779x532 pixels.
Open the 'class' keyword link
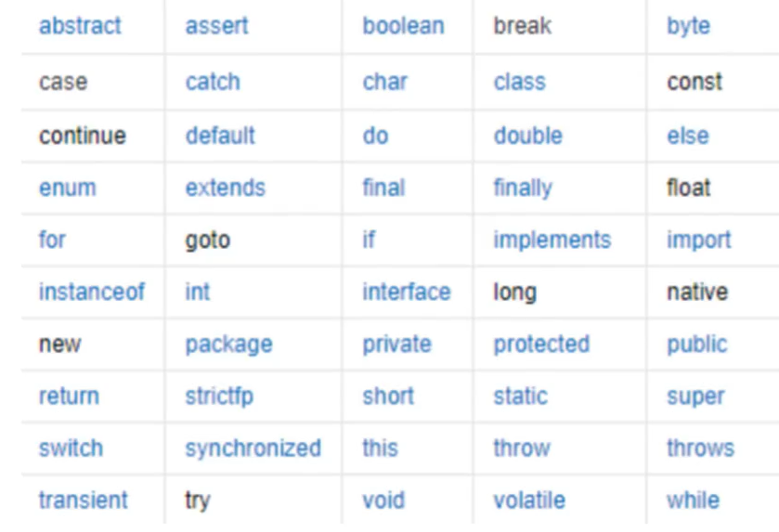519,82
